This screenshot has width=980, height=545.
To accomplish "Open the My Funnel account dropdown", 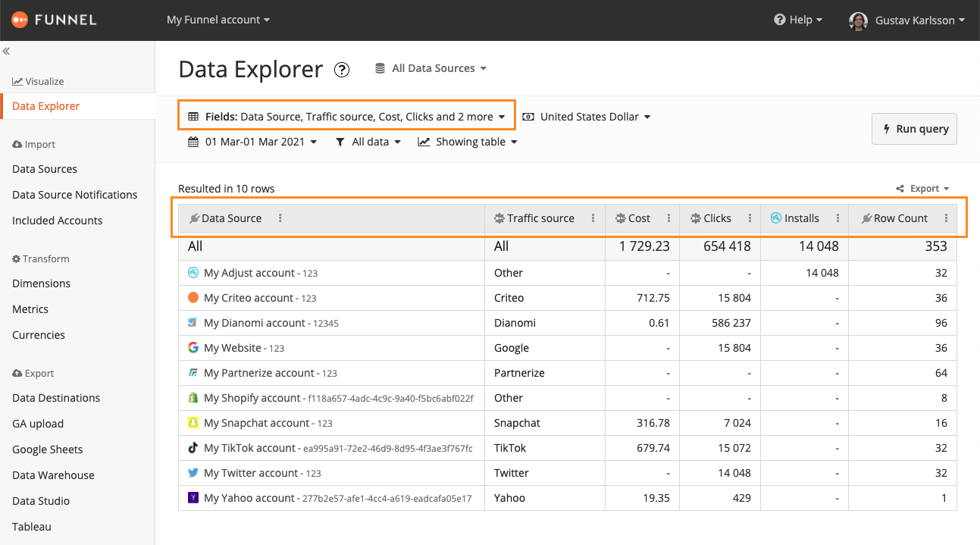I will tap(218, 20).
